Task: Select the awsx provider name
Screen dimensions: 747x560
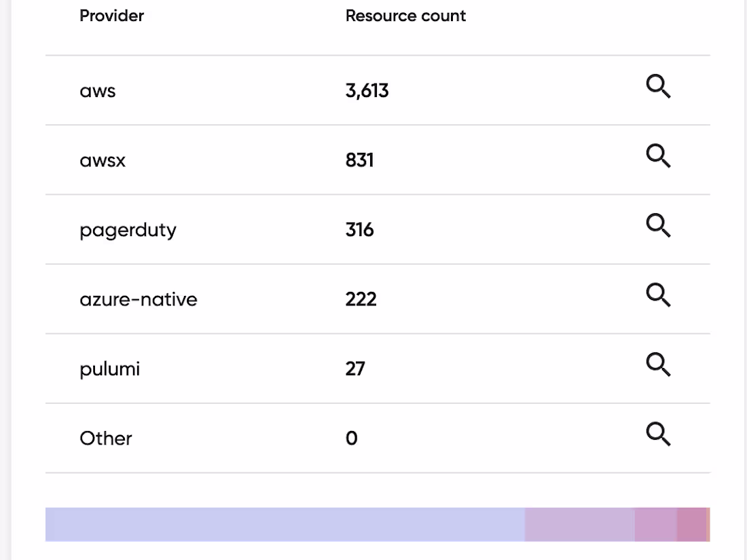Action: click(x=103, y=160)
